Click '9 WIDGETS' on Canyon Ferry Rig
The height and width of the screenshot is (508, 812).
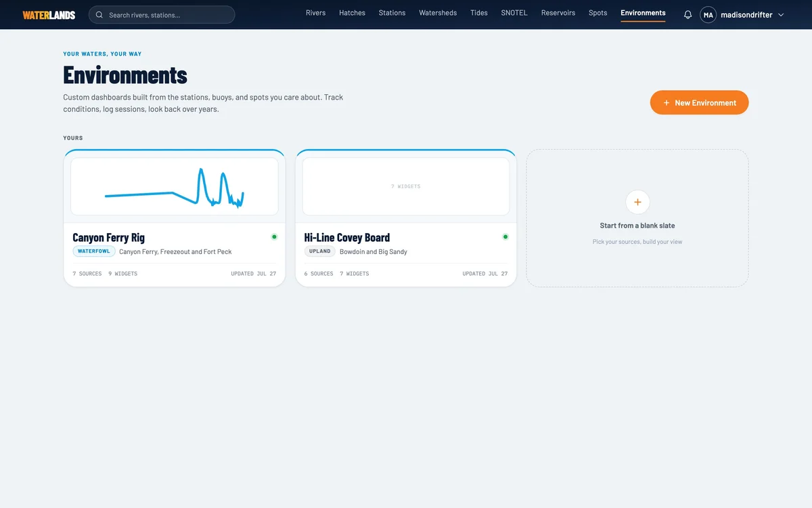click(x=122, y=274)
